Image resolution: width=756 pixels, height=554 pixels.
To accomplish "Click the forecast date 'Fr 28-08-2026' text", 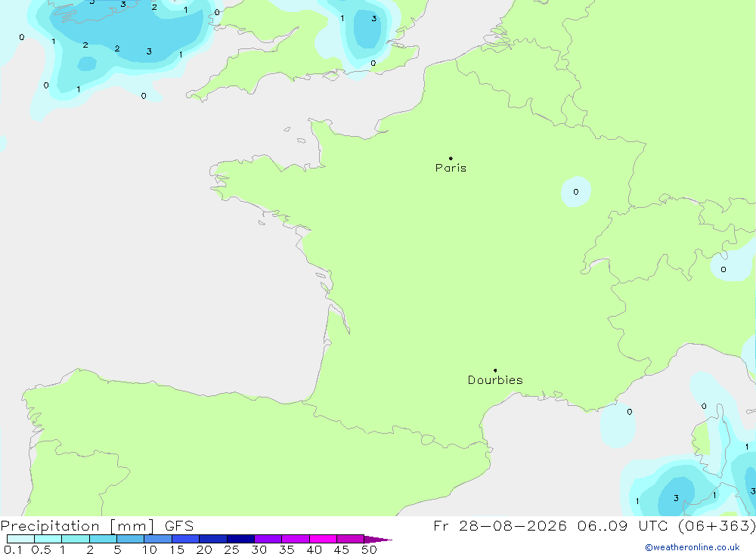I will tap(500, 526).
